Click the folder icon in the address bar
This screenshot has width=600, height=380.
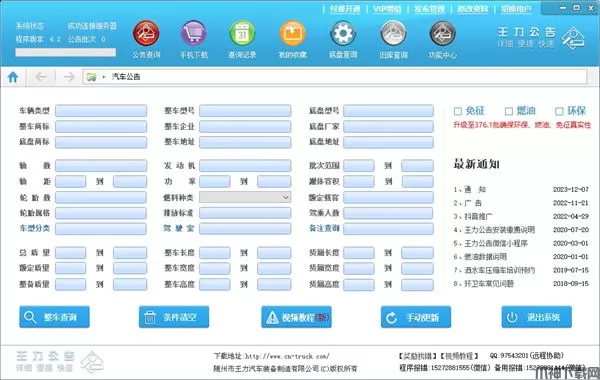91,77
